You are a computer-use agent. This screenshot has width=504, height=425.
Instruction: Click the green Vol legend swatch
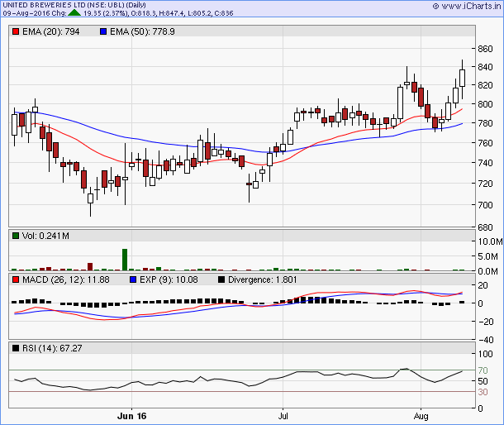(16, 236)
